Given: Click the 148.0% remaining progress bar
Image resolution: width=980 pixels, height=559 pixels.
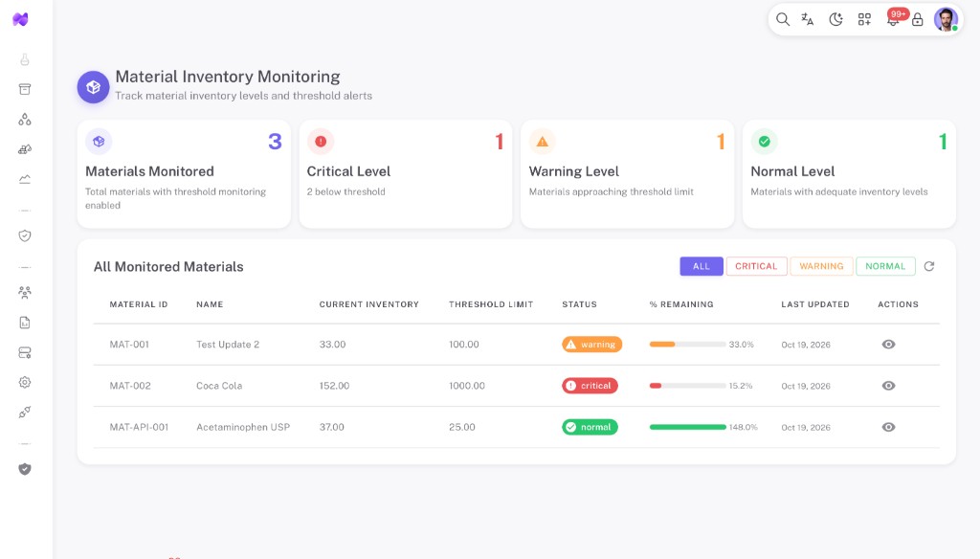Looking at the screenshot, I should click(x=687, y=427).
